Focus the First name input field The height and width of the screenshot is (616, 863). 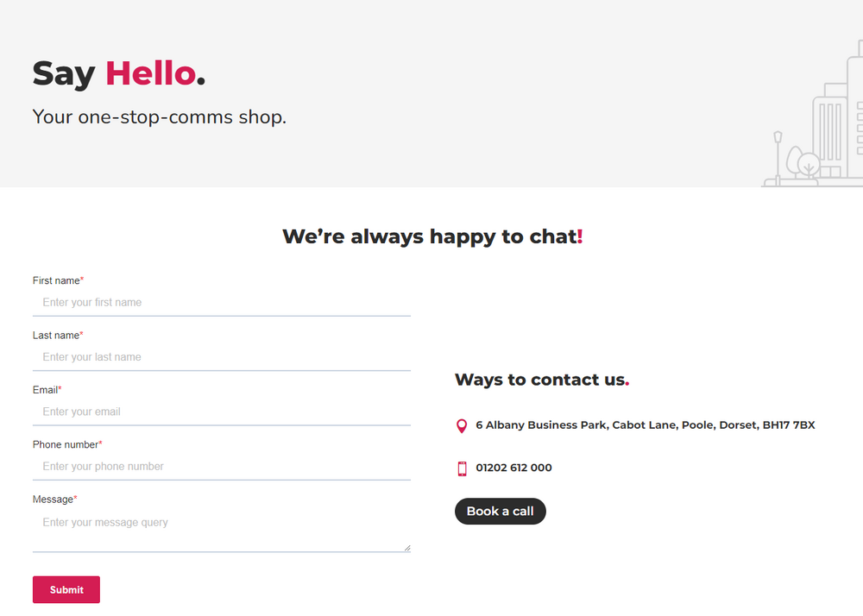(221, 303)
